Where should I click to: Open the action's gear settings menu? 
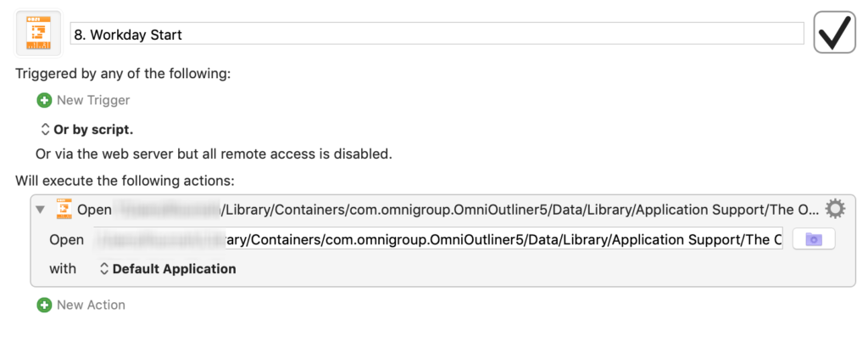click(835, 209)
